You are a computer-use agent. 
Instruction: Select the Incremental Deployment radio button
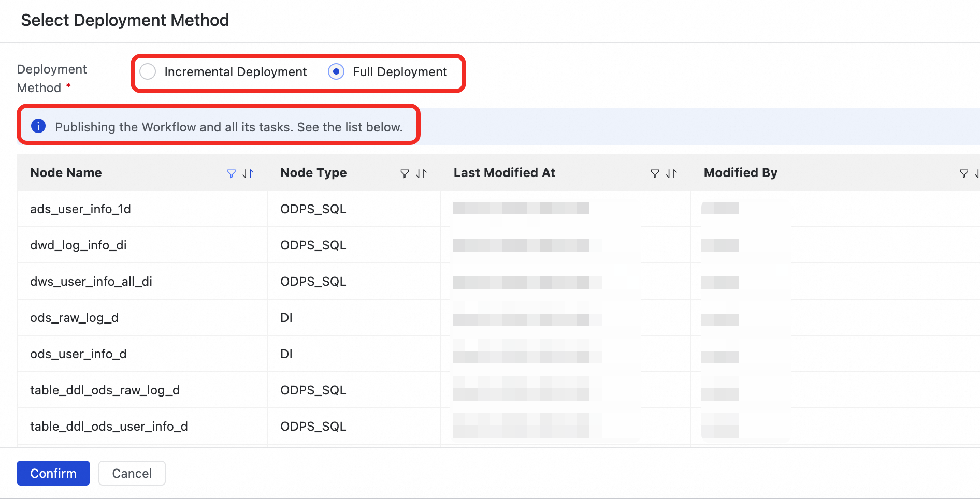point(148,71)
